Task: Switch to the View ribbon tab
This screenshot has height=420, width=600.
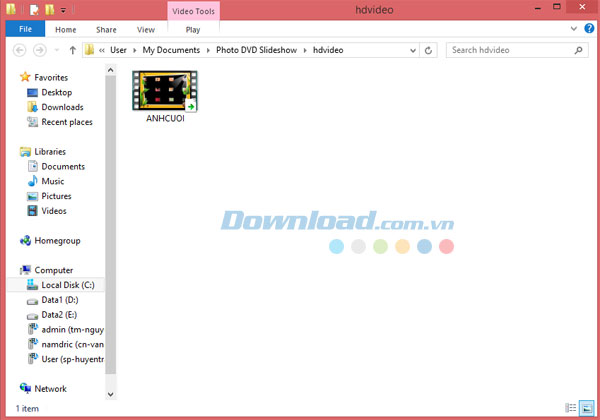Action: (x=145, y=30)
